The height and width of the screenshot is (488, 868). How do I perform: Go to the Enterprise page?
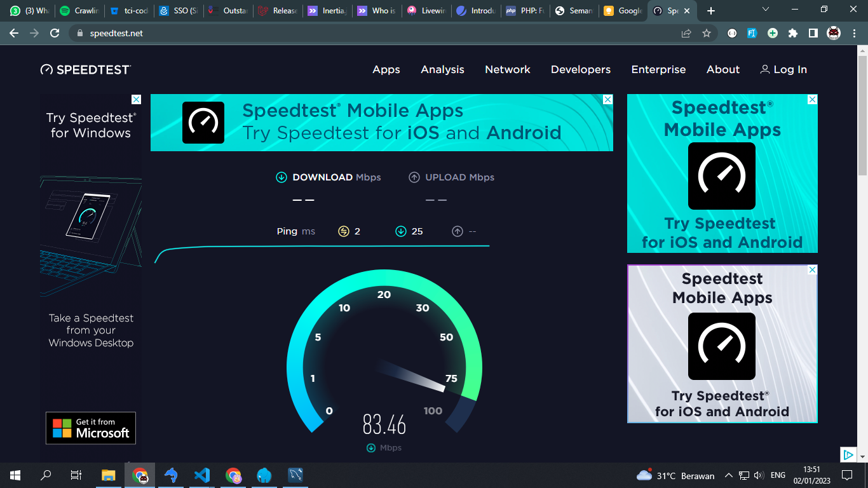tap(658, 69)
